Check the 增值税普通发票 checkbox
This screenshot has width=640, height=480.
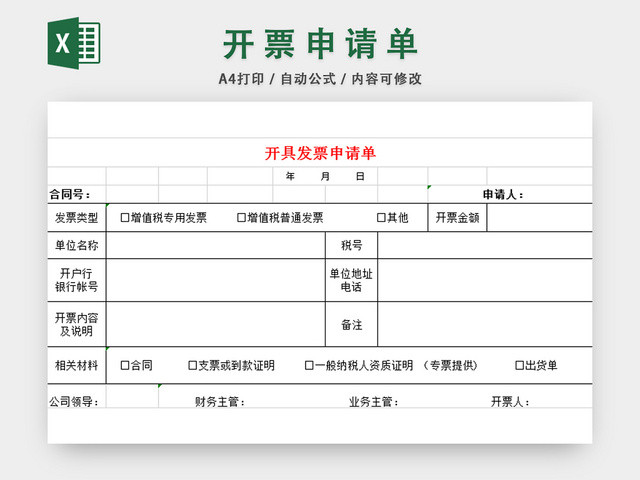241,218
